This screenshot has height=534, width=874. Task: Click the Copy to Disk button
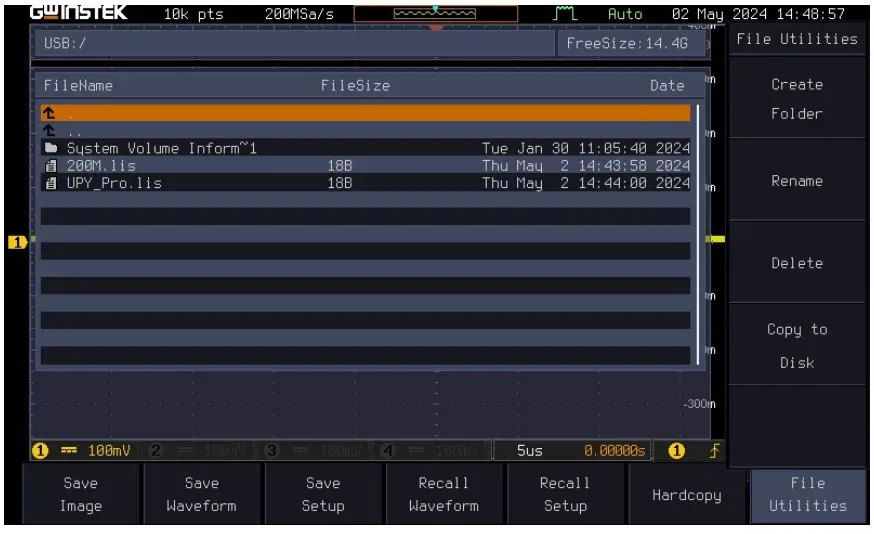tap(797, 346)
